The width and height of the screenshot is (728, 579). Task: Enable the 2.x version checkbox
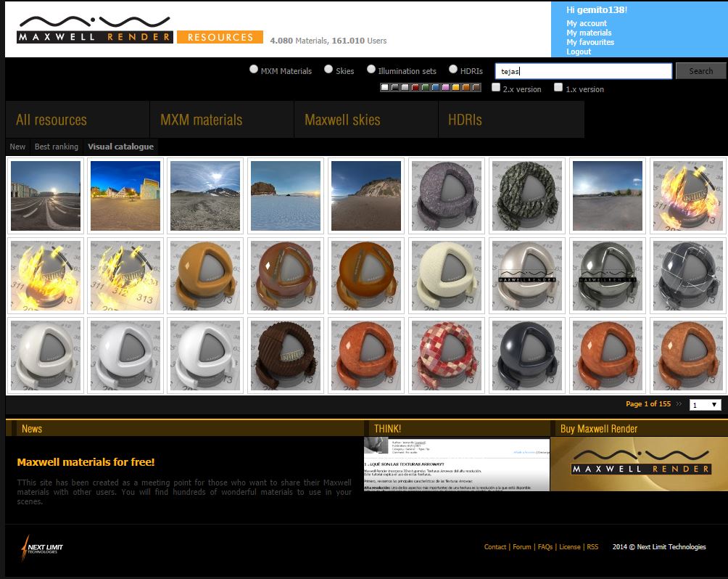coord(496,88)
